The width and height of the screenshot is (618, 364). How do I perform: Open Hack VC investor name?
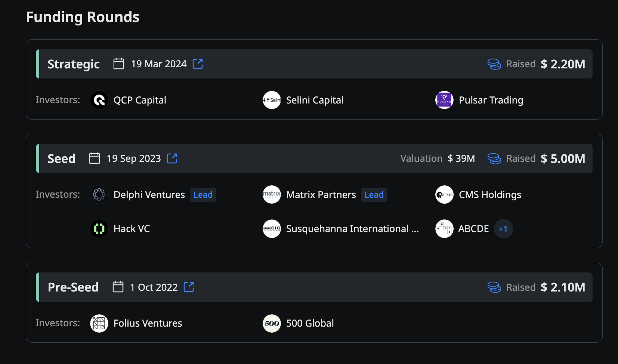coord(132,229)
